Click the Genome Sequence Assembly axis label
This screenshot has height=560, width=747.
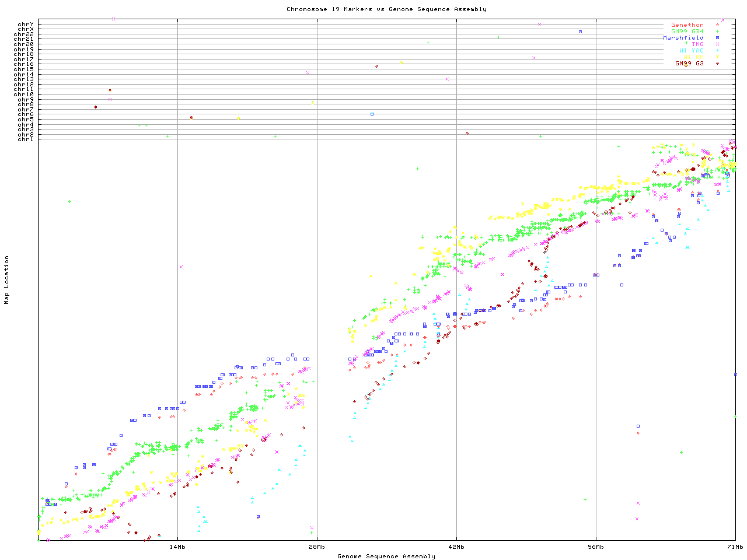pyautogui.click(x=386, y=556)
